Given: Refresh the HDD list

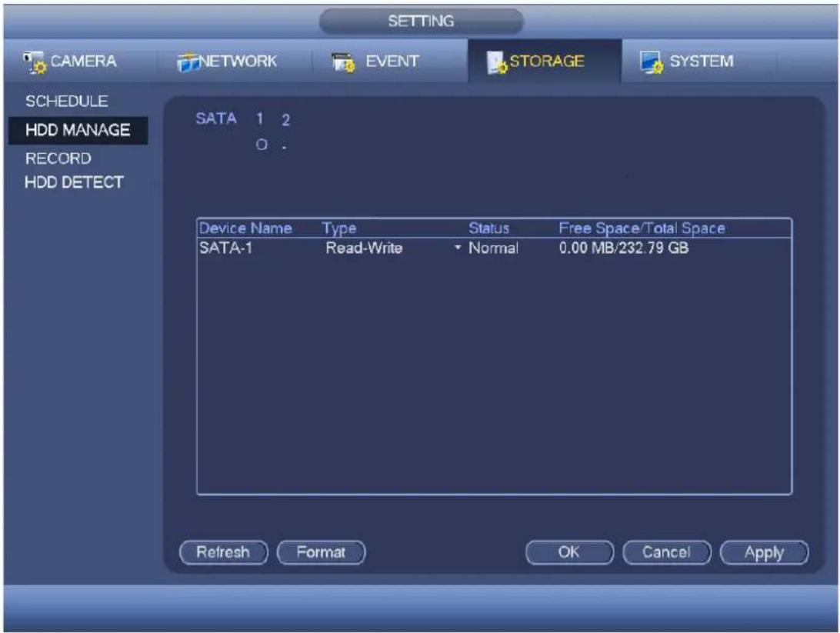Looking at the screenshot, I should tap(223, 552).
